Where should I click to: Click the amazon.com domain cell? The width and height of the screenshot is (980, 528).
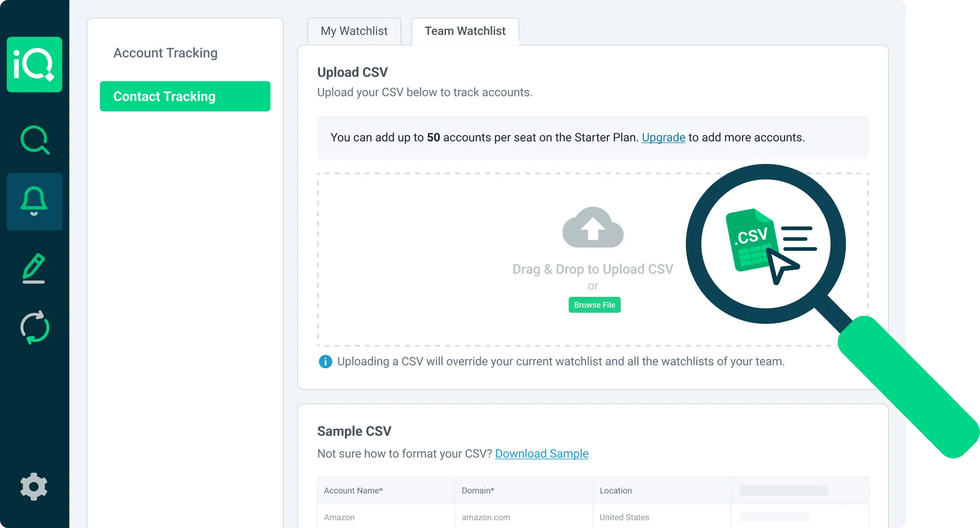(x=486, y=517)
